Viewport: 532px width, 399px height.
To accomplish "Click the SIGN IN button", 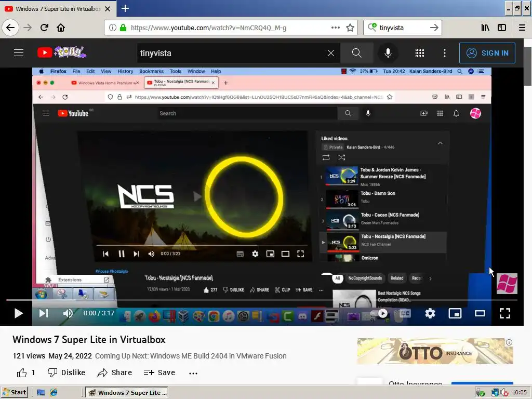I will coord(487,53).
